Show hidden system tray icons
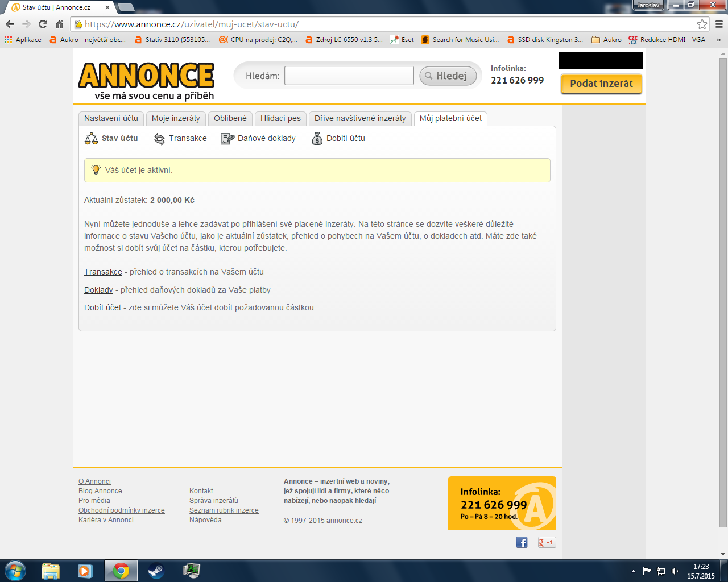Viewport: 728px width, 582px height. (x=634, y=571)
